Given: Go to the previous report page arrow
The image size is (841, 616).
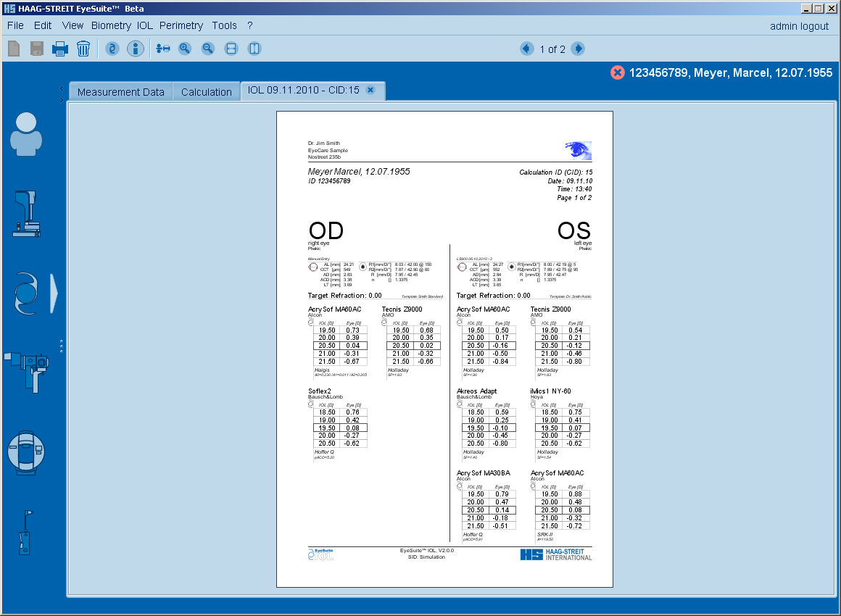Looking at the screenshot, I should (x=527, y=49).
